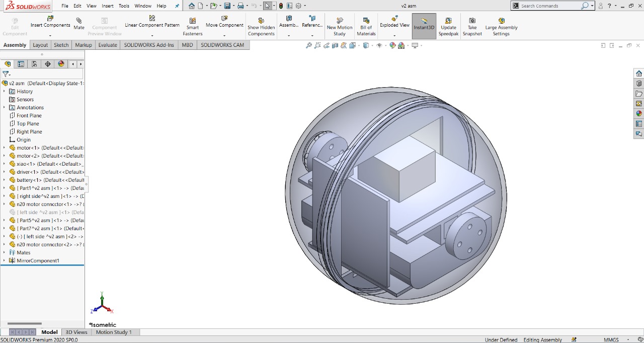
Task: Toggle Hide/Show Items eye icon
Action: [379, 45]
